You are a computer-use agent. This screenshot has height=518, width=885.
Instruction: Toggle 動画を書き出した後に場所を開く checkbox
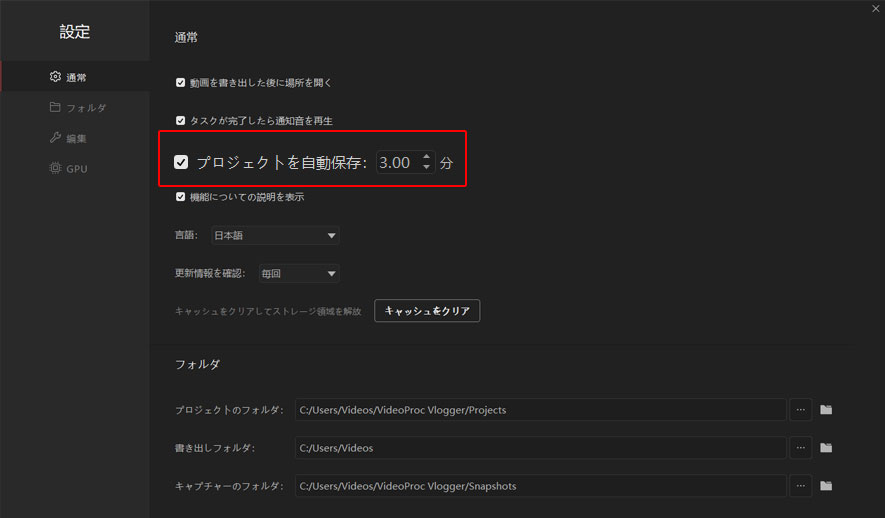pos(181,82)
